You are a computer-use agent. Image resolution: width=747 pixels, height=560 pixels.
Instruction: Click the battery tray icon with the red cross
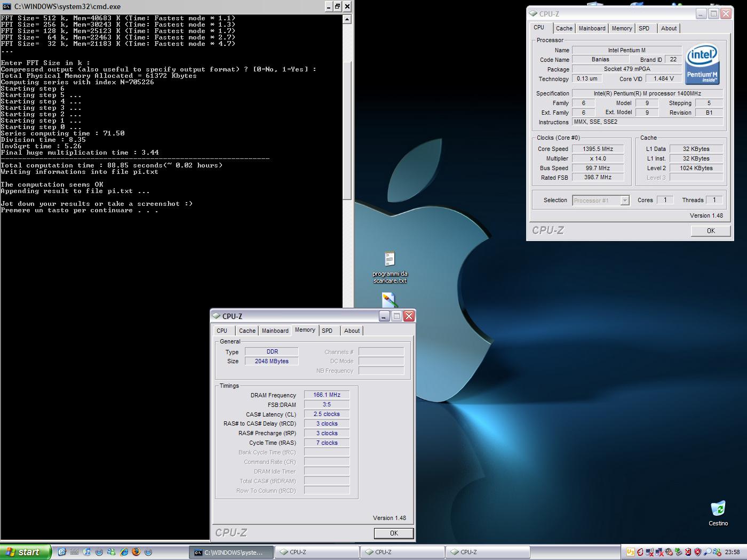point(688,552)
